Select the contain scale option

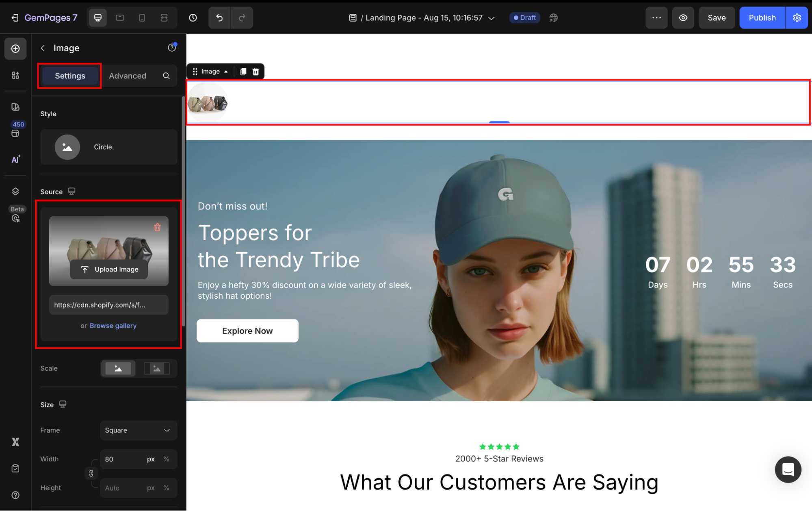pos(157,368)
